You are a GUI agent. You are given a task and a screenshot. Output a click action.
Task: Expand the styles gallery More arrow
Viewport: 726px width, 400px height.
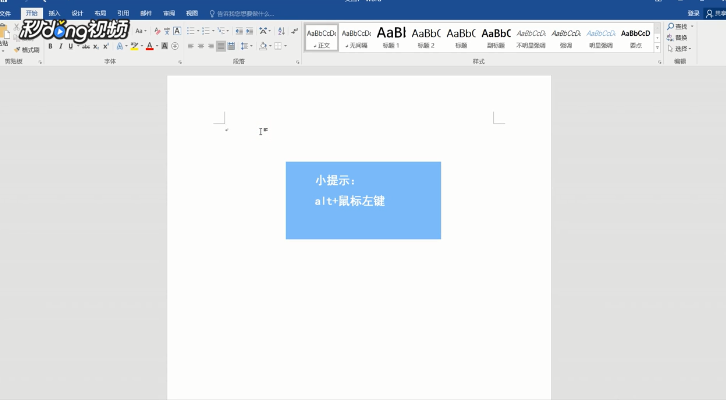click(x=657, y=48)
